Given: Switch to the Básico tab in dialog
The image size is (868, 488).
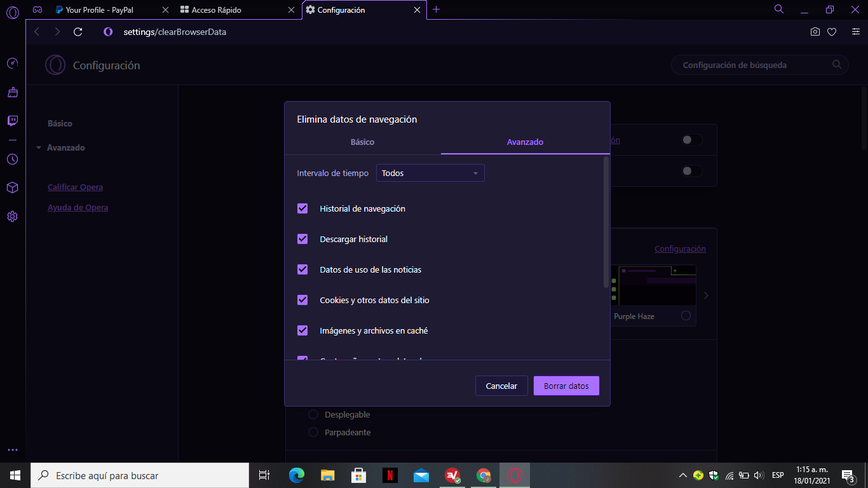Looking at the screenshot, I should click(362, 142).
